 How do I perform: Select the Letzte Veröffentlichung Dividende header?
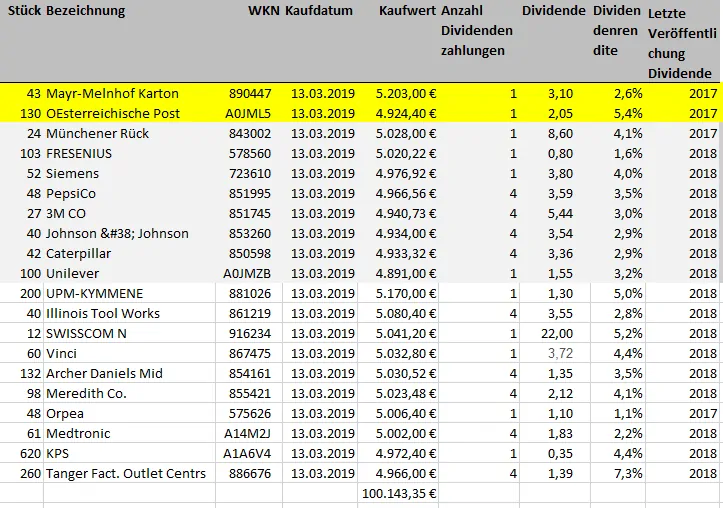(682, 43)
